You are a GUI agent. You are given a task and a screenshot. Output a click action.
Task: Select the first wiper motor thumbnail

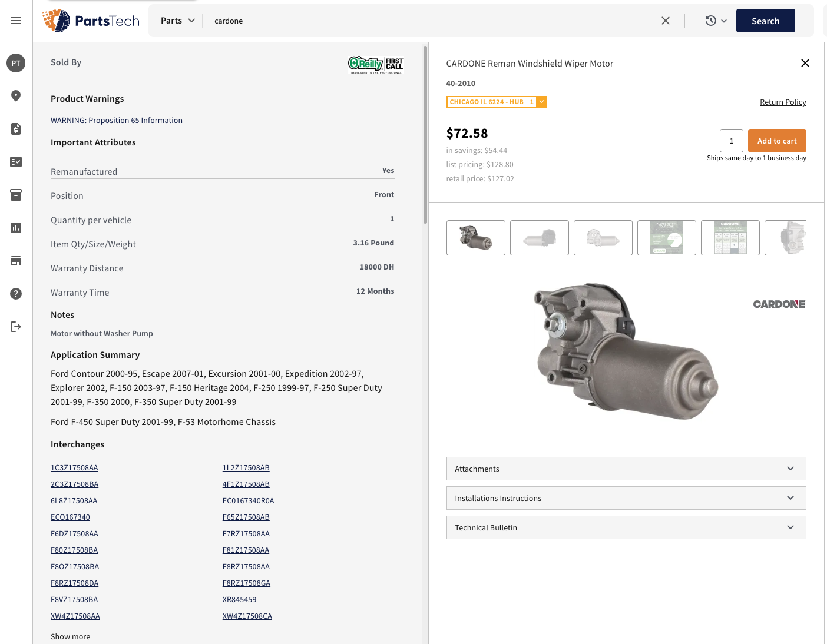(476, 238)
